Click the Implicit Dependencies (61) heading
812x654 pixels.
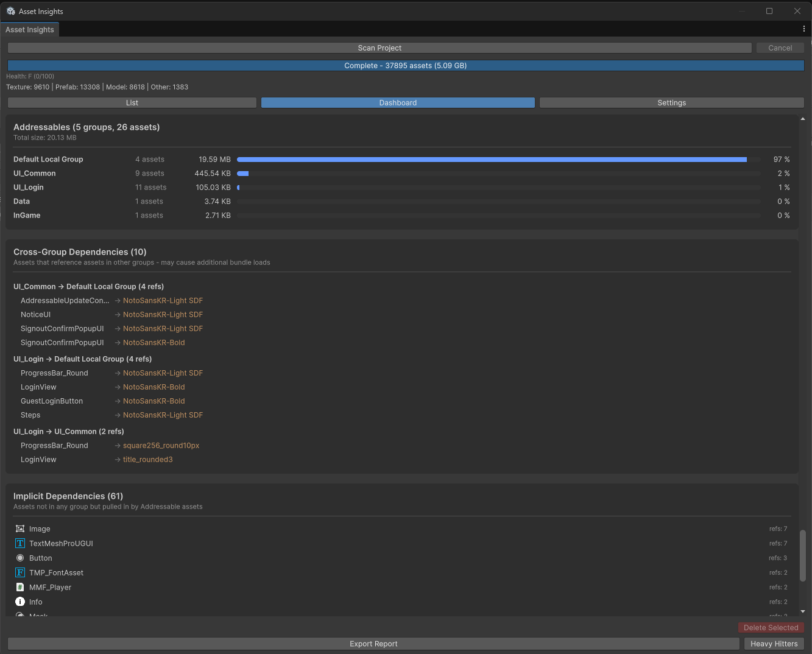pyautogui.click(x=68, y=496)
